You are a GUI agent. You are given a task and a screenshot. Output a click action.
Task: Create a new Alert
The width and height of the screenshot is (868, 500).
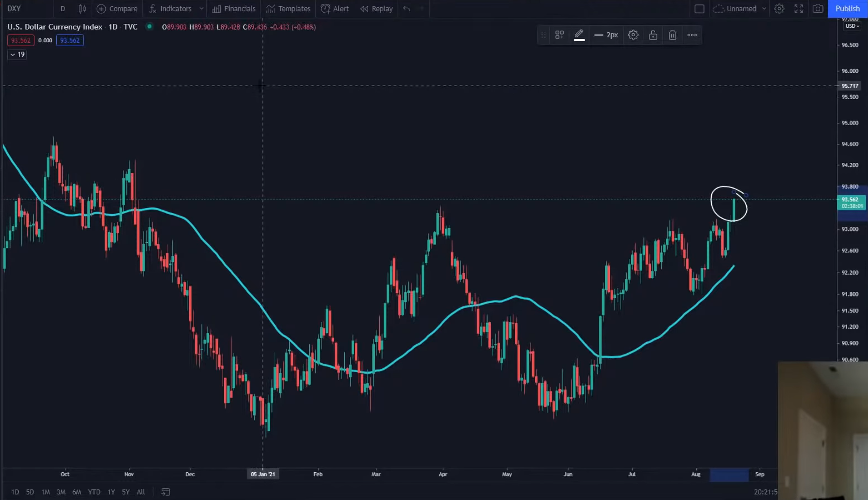pyautogui.click(x=335, y=8)
